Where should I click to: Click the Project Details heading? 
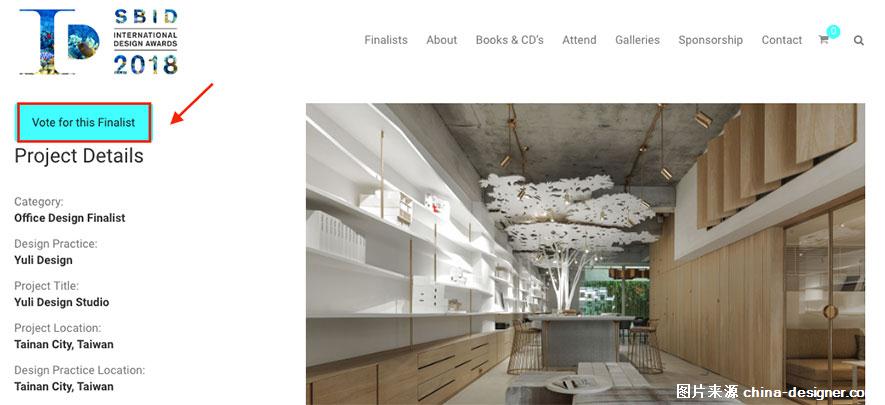tap(79, 156)
